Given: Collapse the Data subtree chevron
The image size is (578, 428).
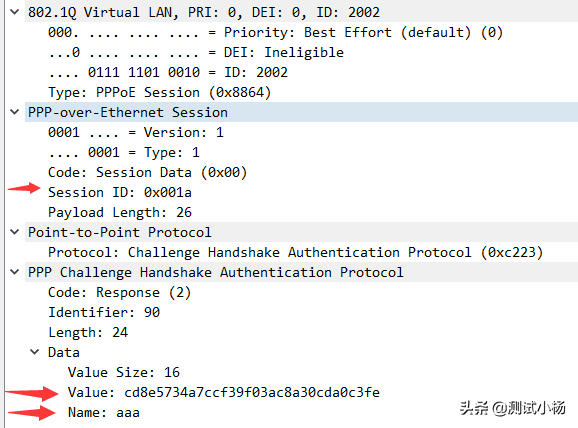Looking at the screenshot, I should point(34,352).
